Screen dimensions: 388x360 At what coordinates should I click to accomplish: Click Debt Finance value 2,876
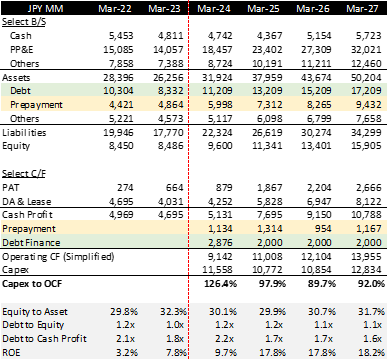coord(220,243)
